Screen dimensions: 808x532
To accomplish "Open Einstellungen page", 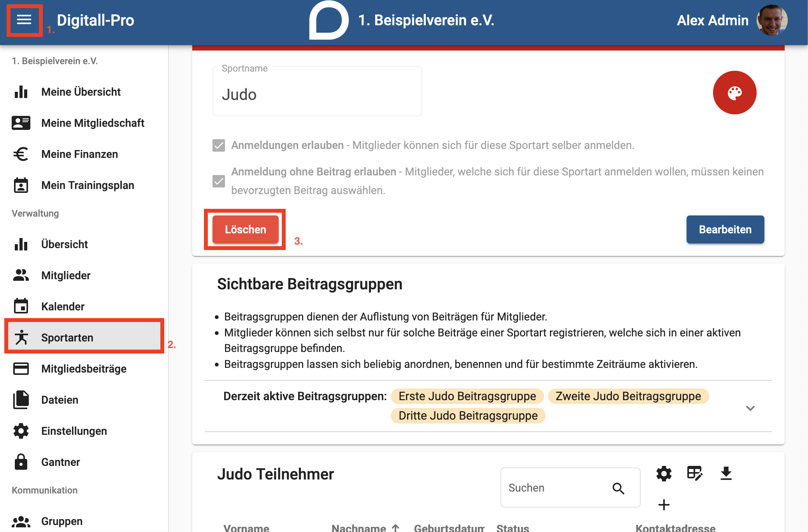I will point(84,431).
